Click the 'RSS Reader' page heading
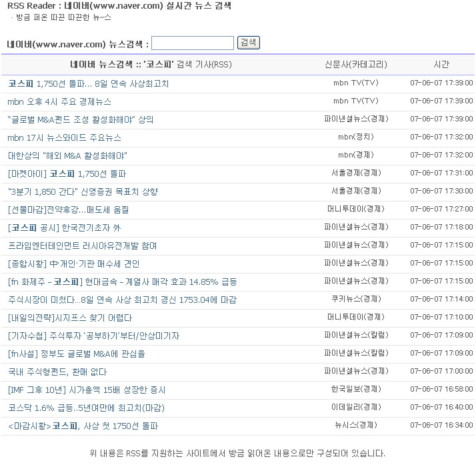This screenshot has height=465, width=476. (119, 5)
